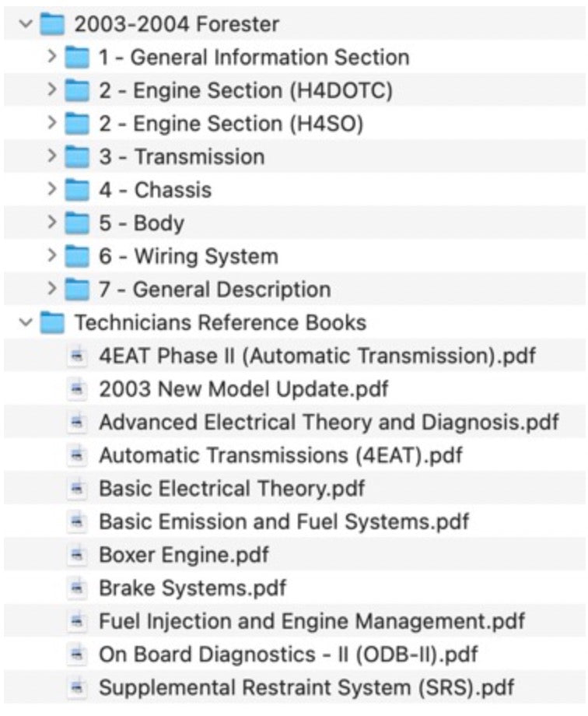Select 4EAT Phase II (Automatic Transmission).pdf
The height and width of the screenshot is (716, 588).
[294, 356]
